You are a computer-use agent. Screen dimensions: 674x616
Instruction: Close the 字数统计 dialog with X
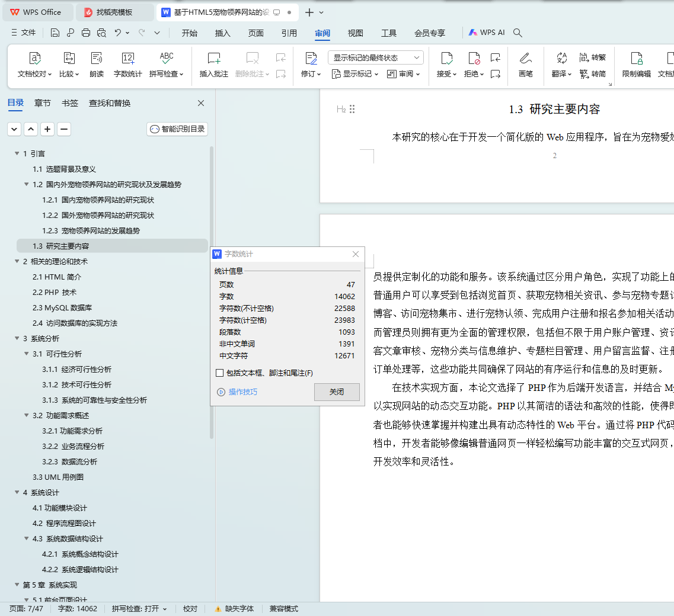pos(356,254)
